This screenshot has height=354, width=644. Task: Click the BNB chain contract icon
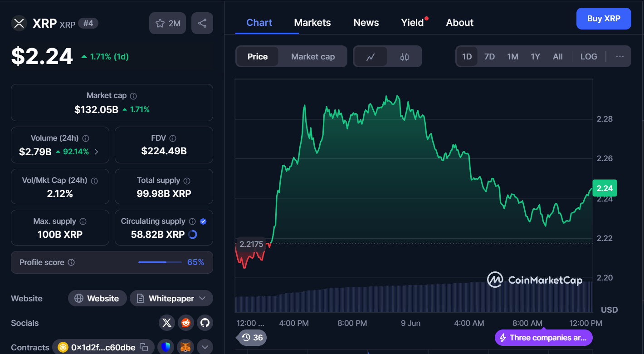pyautogui.click(x=63, y=347)
